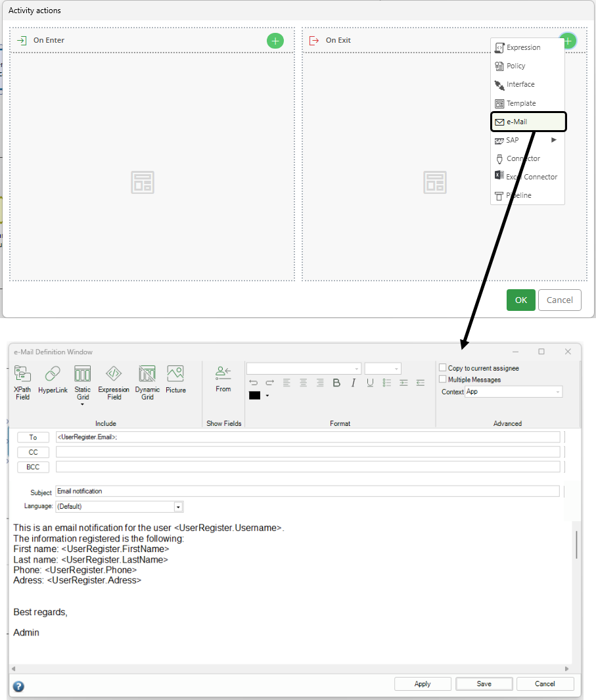The height and width of the screenshot is (700, 596).
Task: Select the e-Mail action
Action: (x=528, y=122)
